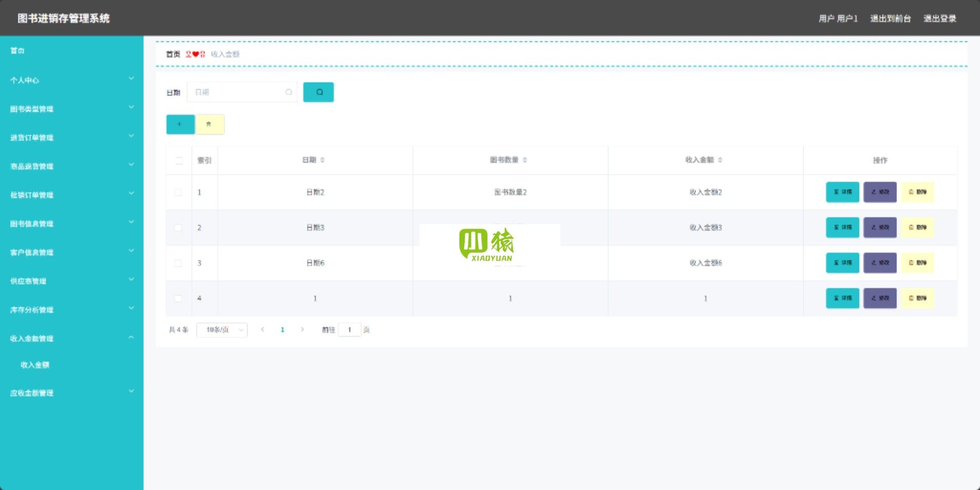Click 删除 for the 日期2 row
980x490 pixels.
(x=917, y=192)
